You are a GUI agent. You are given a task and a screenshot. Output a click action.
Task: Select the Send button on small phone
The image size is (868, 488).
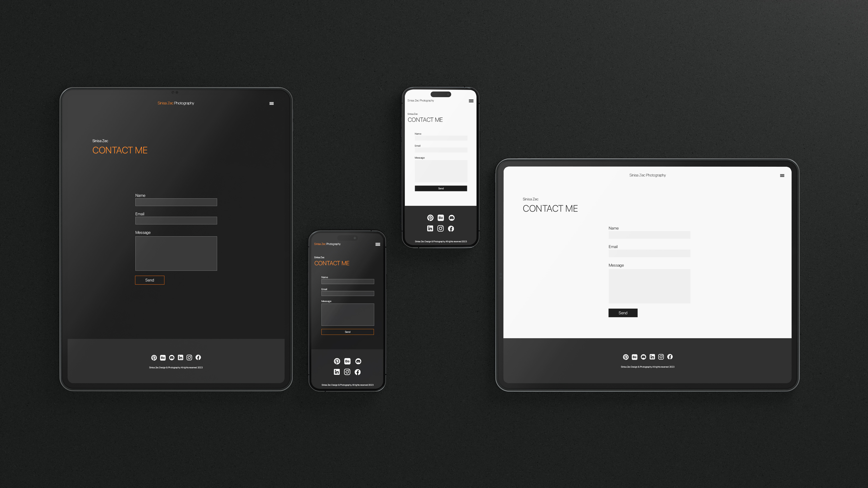pos(348,332)
